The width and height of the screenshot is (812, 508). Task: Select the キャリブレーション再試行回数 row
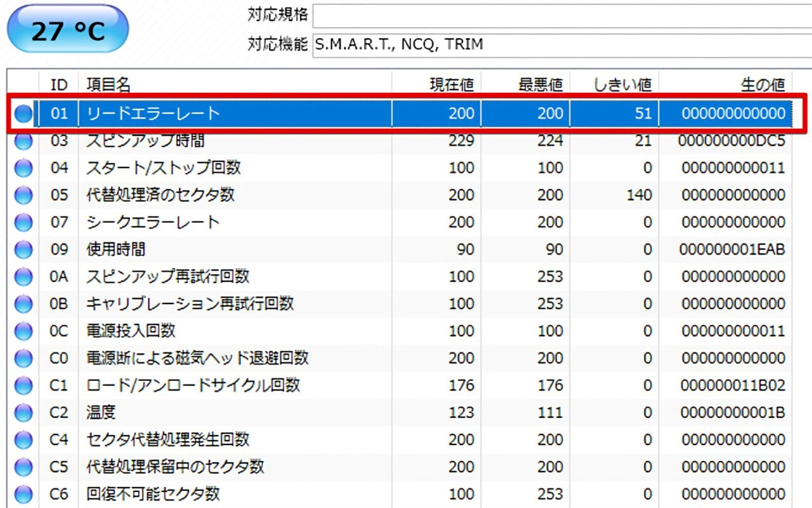[x=400, y=304]
